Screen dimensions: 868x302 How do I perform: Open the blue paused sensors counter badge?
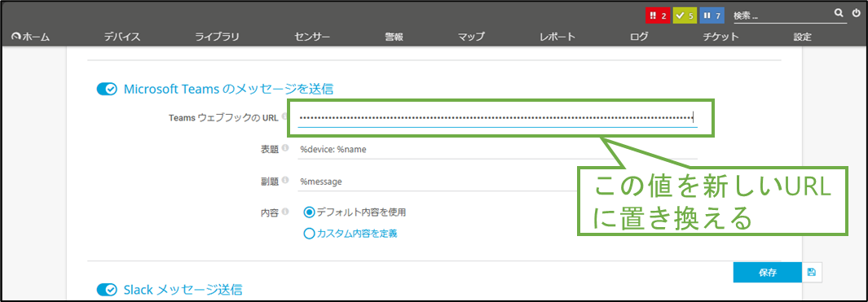712,16
